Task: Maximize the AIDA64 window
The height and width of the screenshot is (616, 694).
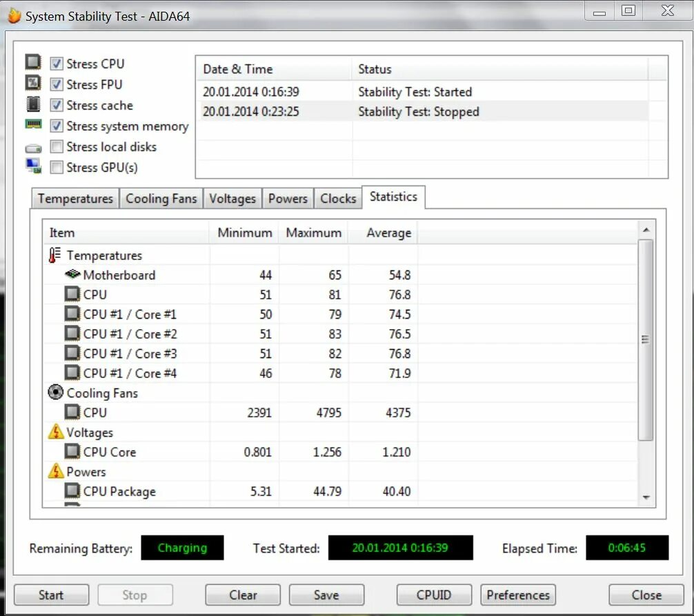Action: pos(628,10)
